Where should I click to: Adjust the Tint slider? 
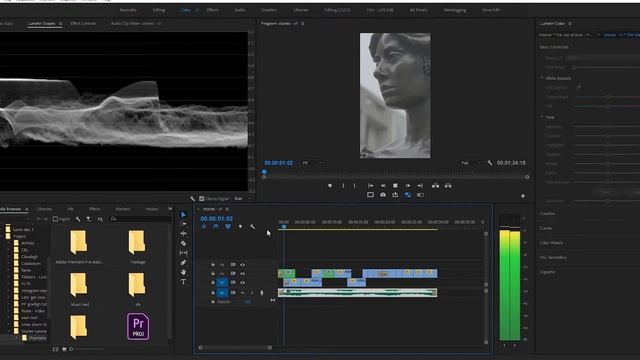coord(607,106)
